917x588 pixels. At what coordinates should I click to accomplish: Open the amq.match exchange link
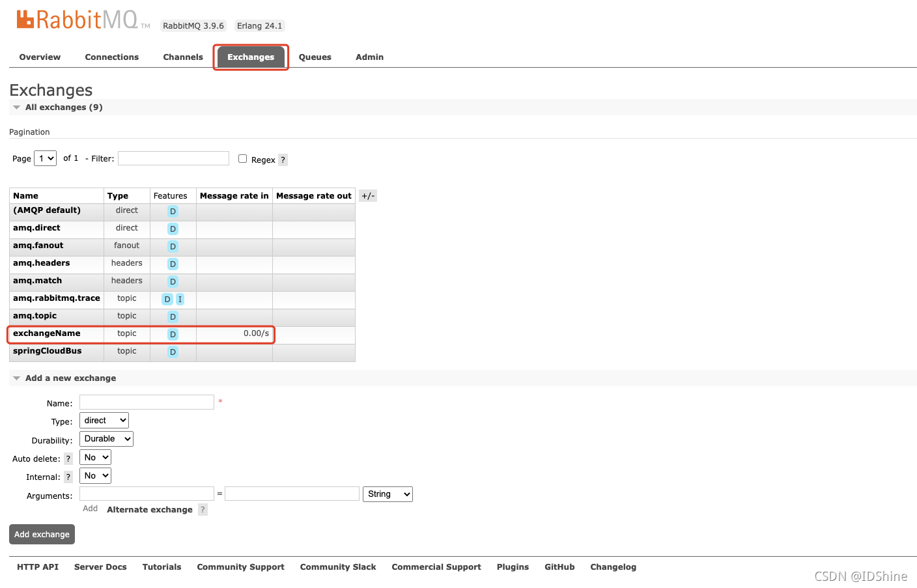[37, 281]
